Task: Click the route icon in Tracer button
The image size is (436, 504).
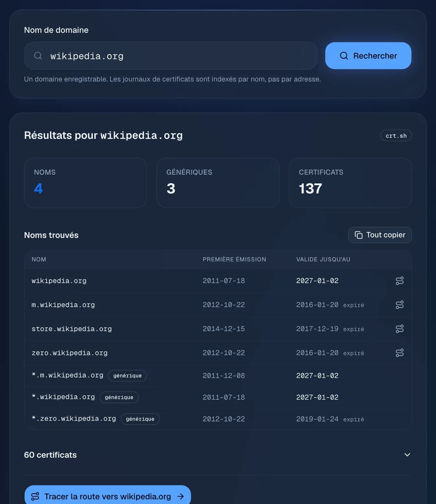Action: pos(35,496)
